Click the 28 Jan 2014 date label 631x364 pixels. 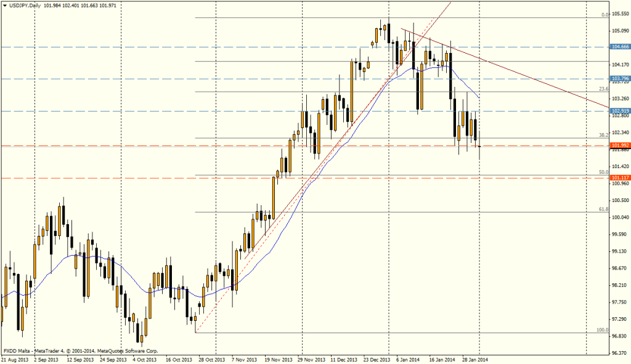point(474,358)
